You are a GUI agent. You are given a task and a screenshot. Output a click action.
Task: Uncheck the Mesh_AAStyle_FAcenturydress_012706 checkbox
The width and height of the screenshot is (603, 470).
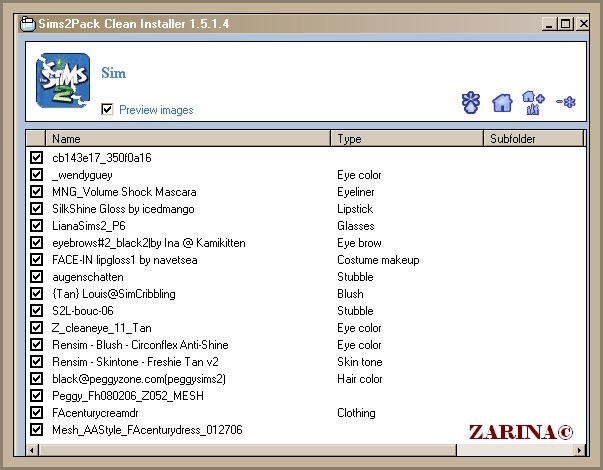coord(37,430)
